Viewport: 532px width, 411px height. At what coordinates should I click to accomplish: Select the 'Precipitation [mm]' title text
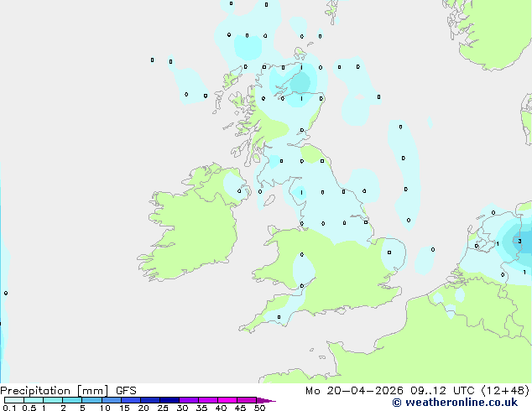coord(55,391)
